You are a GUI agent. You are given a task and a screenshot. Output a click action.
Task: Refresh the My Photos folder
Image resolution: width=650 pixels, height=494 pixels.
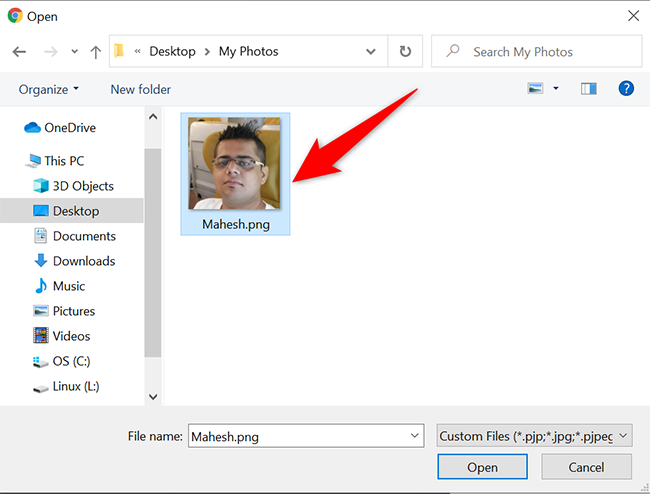point(405,52)
